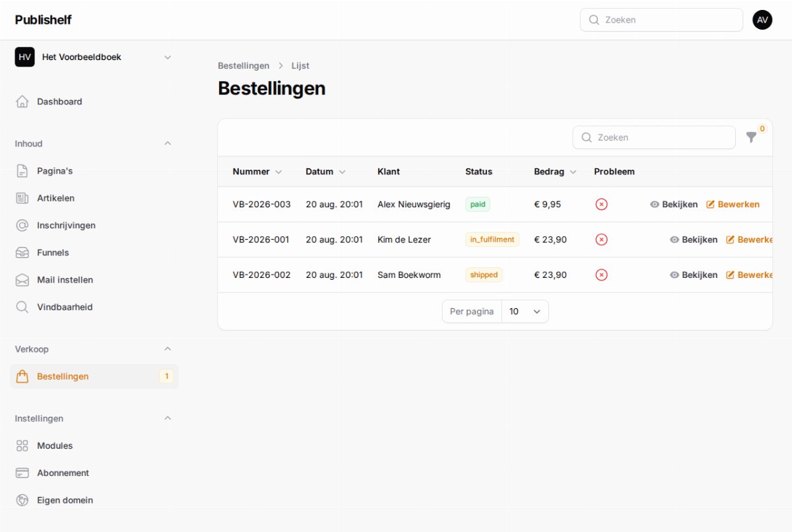Click Bekijken for order VB-2026-003
792x532 pixels.
pos(674,205)
